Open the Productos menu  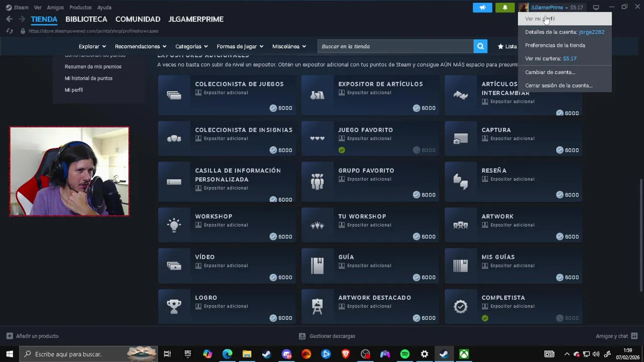(80, 8)
